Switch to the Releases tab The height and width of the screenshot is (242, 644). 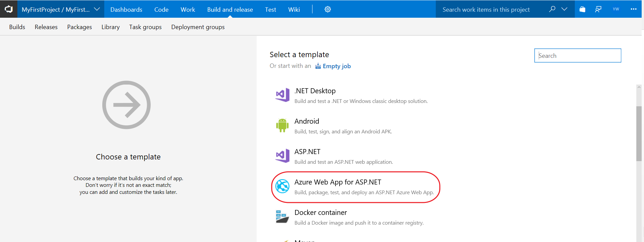tap(46, 27)
